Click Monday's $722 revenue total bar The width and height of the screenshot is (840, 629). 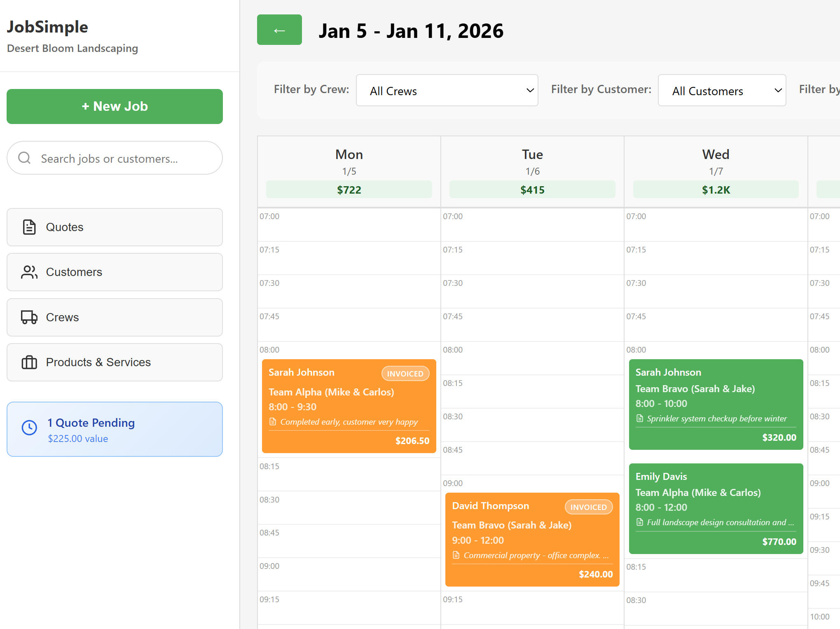[349, 189]
